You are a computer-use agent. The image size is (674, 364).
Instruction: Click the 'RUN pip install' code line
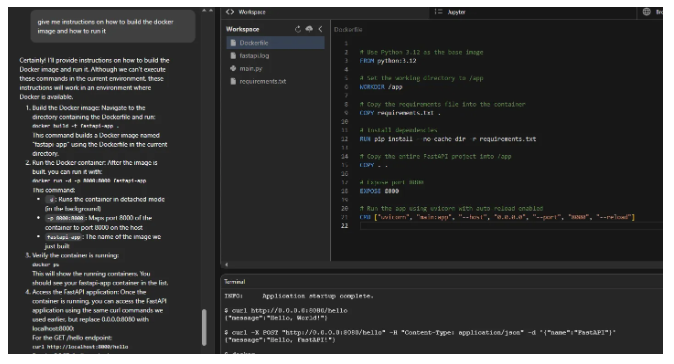(x=447, y=139)
